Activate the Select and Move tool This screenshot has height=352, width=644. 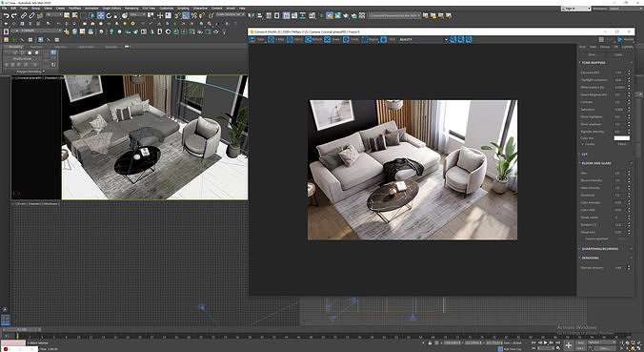pyautogui.click(x=101, y=15)
